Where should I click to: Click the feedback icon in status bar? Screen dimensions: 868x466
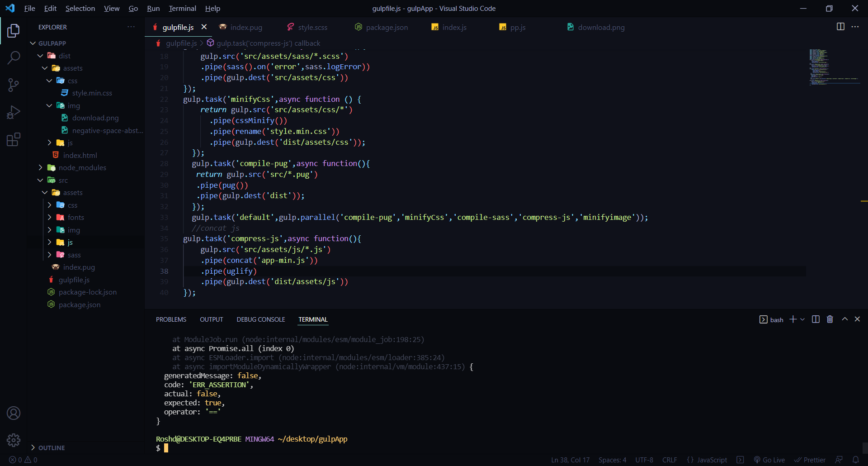click(x=839, y=460)
